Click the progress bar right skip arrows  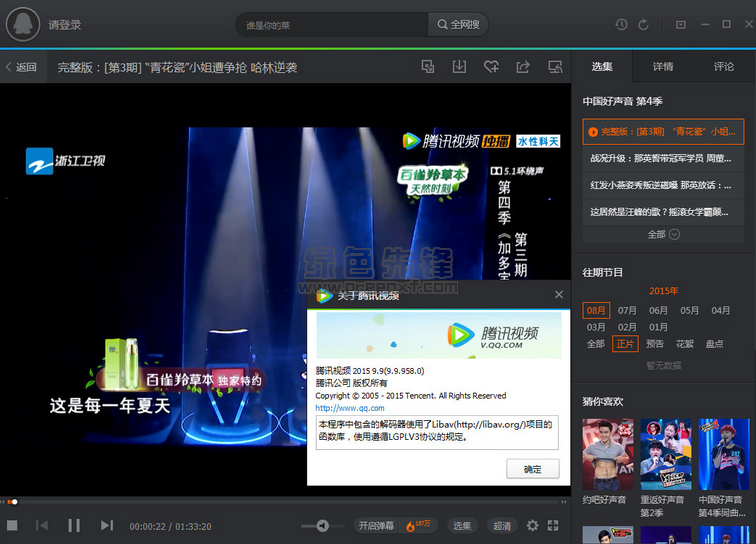point(564,502)
